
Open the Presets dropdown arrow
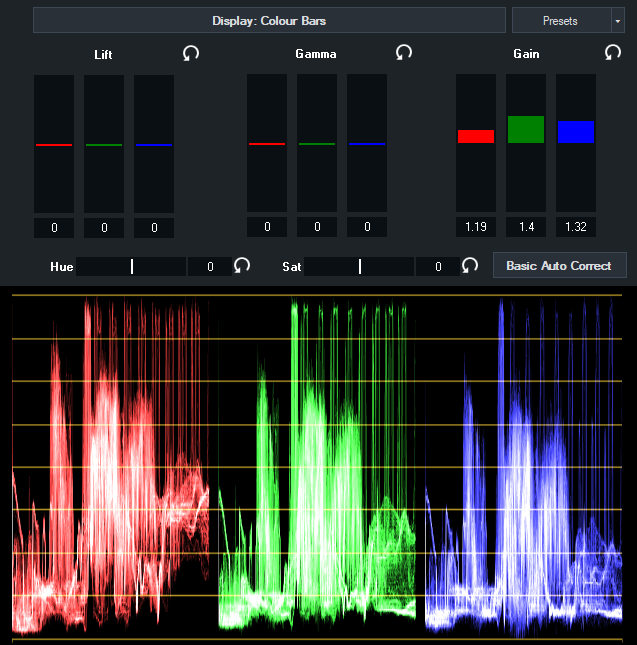tap(617, 21)
